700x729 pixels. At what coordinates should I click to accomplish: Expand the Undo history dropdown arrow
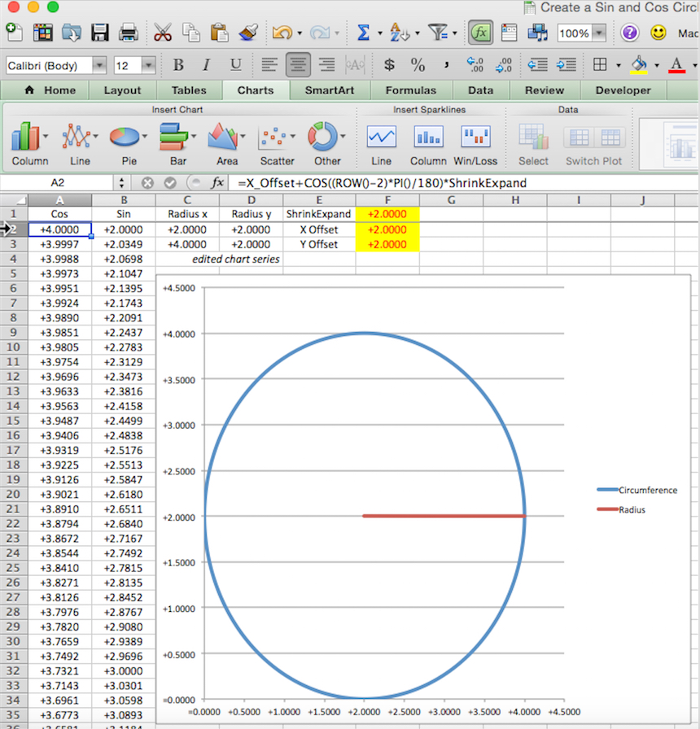300,33
